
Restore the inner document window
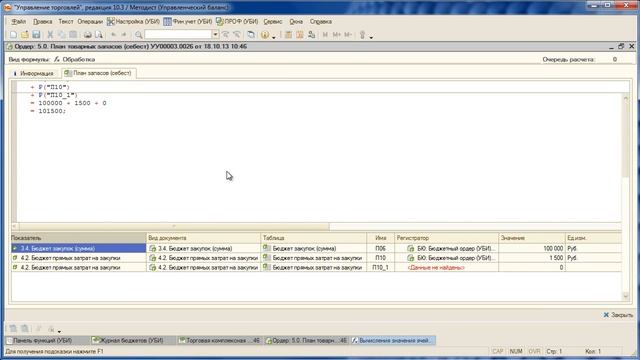point(621,47)
